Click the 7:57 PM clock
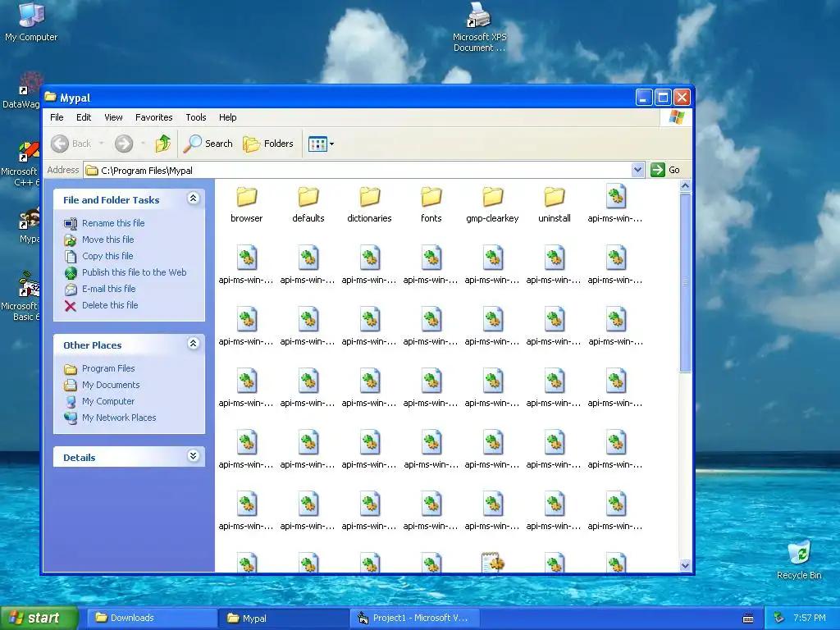The width and height of the screenshot is (840, 630). click(x=810, y=618)
